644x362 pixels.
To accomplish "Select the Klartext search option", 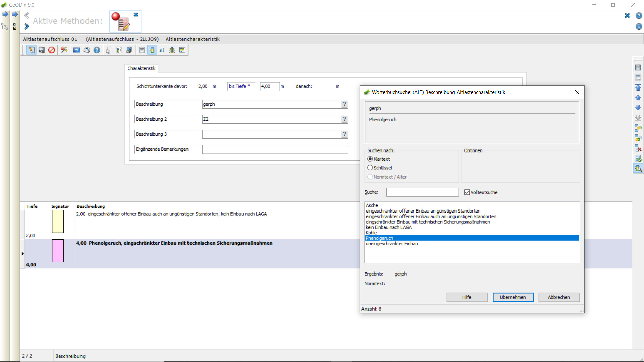I will pyautogui.click(x=379, y=159).
